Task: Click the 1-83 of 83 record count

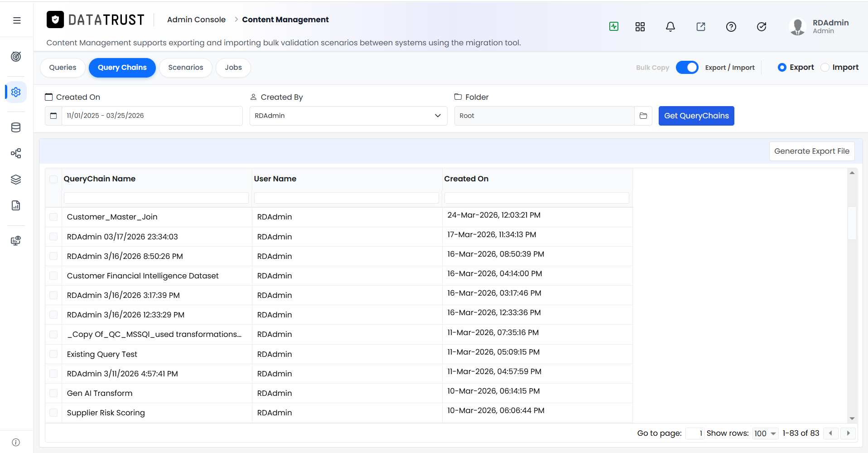Action: tap(801, 433)
